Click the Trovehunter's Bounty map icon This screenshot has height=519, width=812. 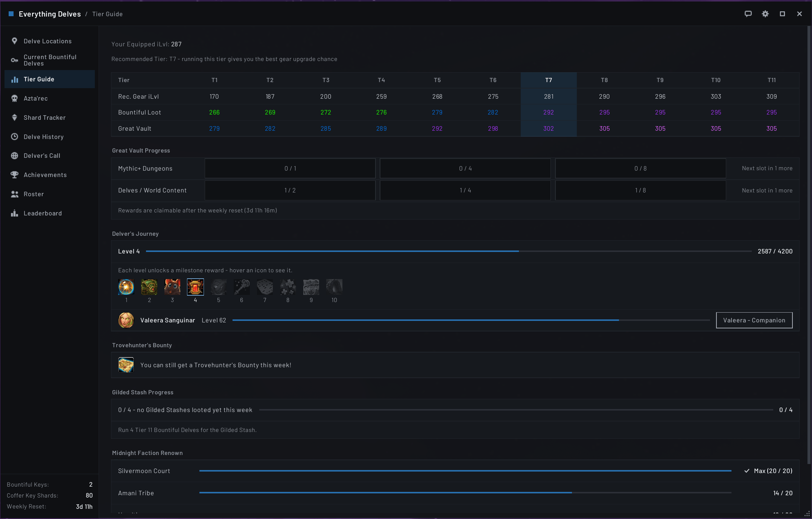(126, 365)
